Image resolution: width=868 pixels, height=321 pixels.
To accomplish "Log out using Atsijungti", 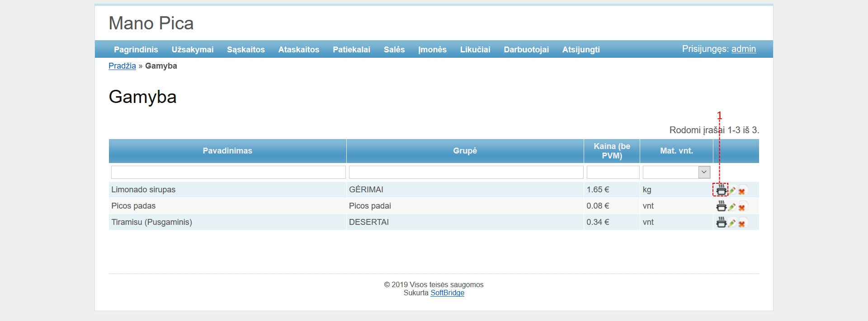I will coord(581,50).
